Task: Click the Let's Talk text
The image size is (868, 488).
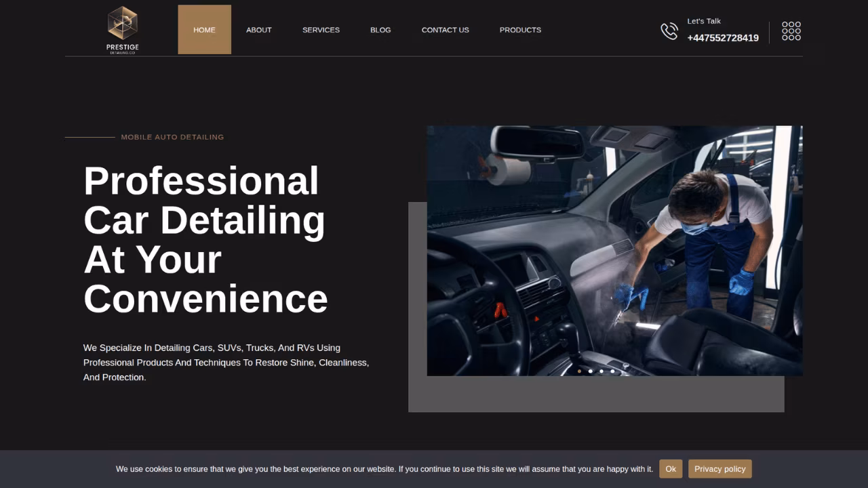Action: (703, 21)
